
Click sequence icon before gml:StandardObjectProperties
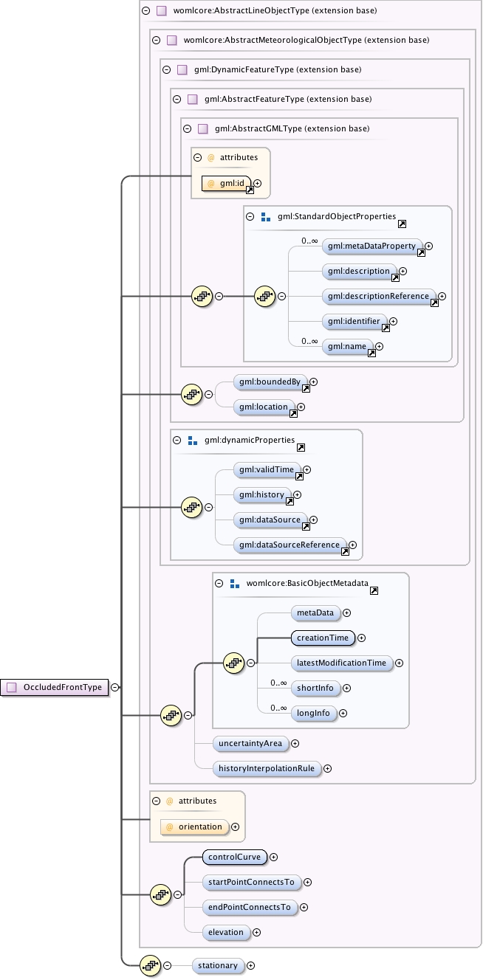tap(202, 297)
